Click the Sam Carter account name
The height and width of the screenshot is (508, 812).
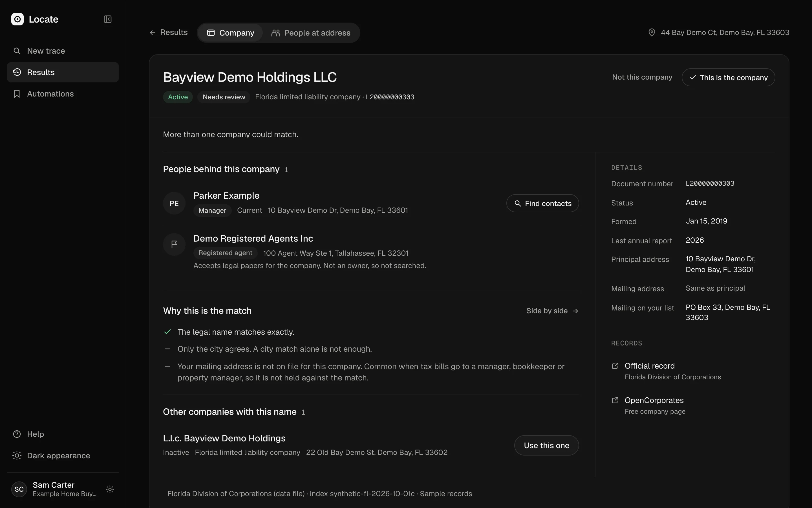click(54, 485)
